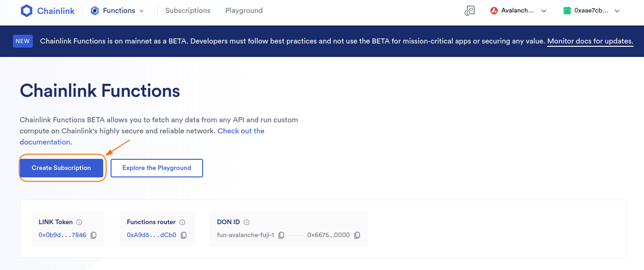This screenshot has width=644, height=270.
Task: Copy the LINK Token address
Action: [93, 235]
